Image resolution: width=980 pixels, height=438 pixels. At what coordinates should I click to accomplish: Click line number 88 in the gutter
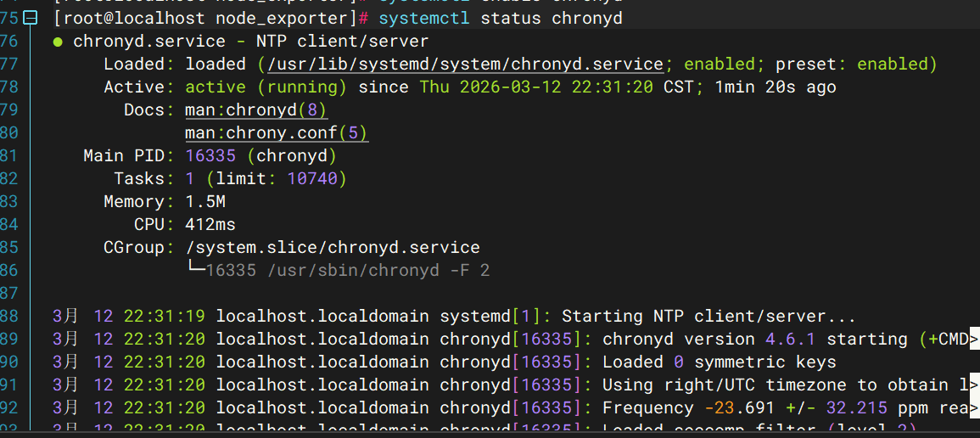(x=8, y=316)
